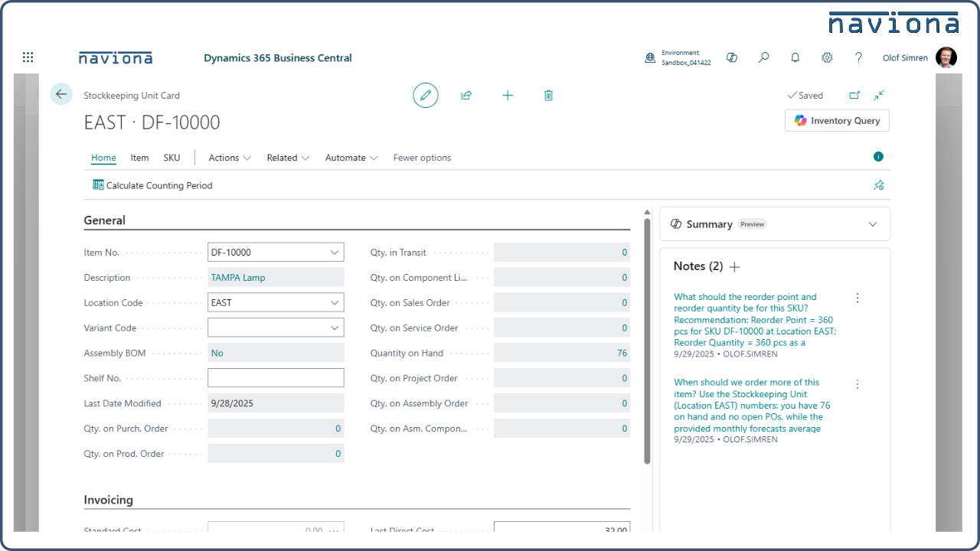Open the reorder point note text

point(755,320)
